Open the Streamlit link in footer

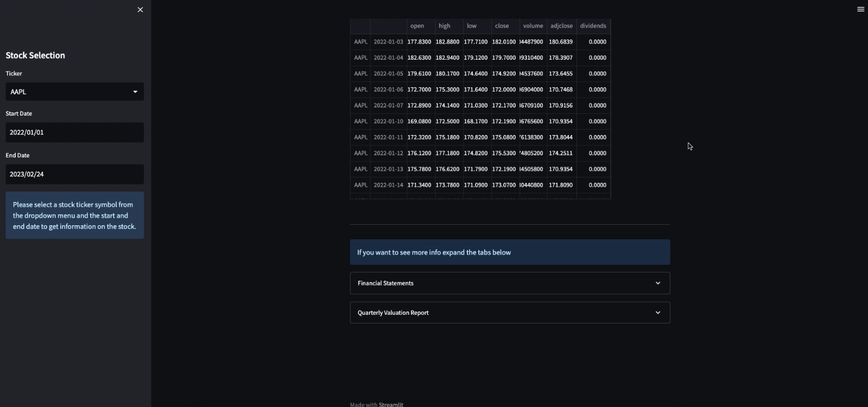pyautogui.click(x=391, y=404)
